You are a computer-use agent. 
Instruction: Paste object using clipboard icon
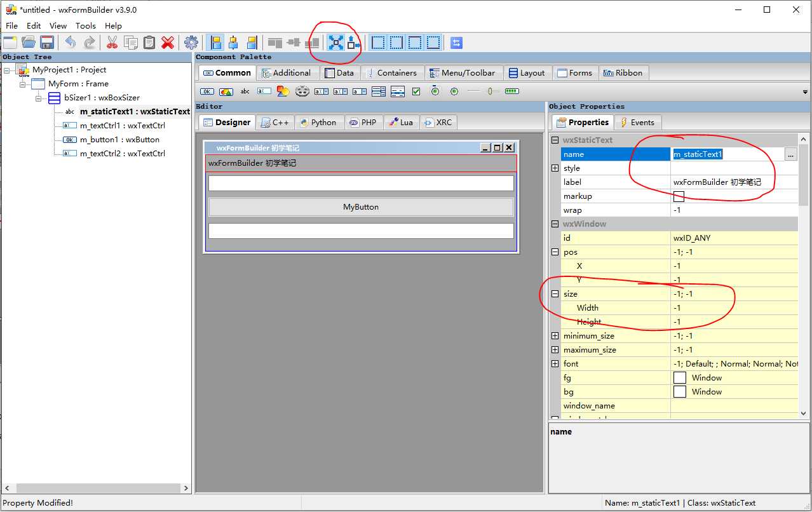(x=149, y=43)
